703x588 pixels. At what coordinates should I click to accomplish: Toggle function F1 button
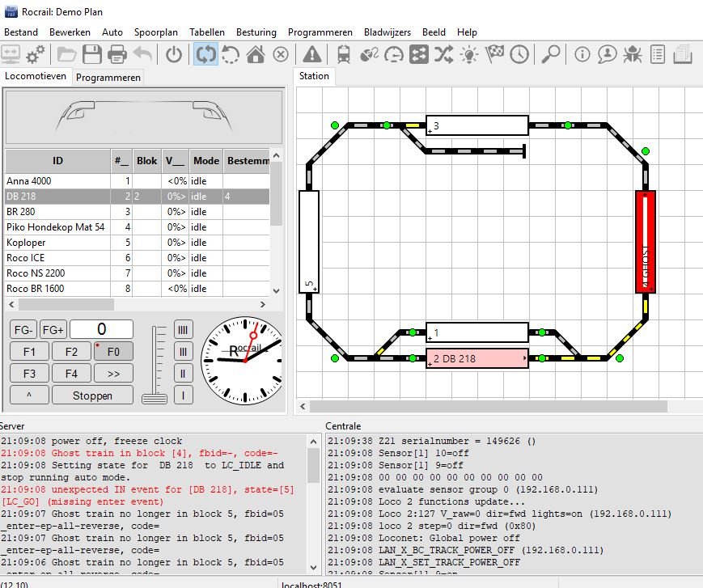[x=29, y=352]
